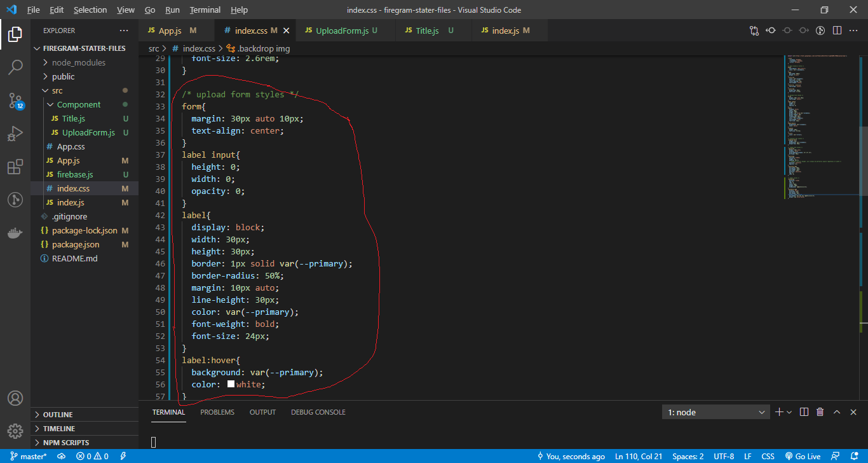868x463 pixels.
Task: Open Source Control view with 12 badge
Action: 15,100
